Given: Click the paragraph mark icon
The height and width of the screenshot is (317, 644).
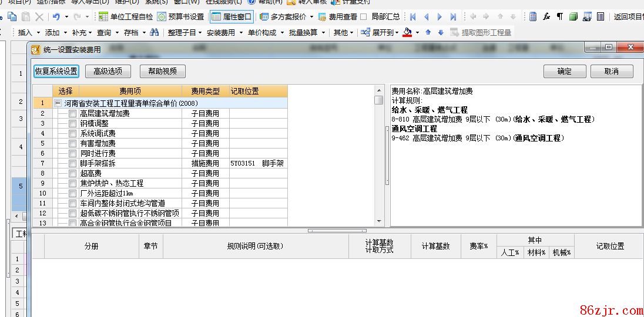Looking at the screenshot, I should click(x=559, y=17).
